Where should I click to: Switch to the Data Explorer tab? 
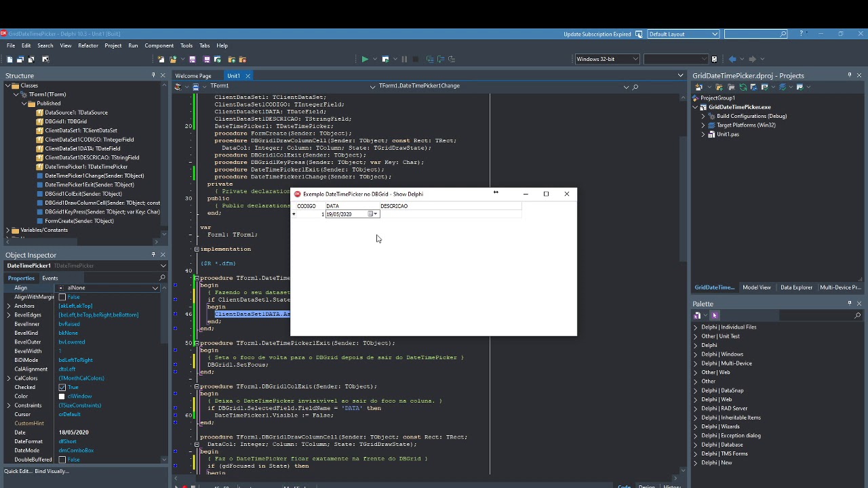coord(796,287)
